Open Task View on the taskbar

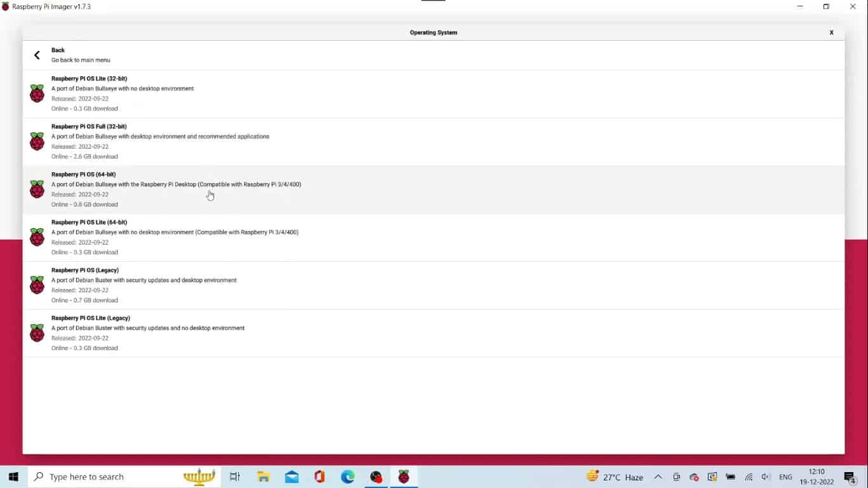[x=234, y=477]
